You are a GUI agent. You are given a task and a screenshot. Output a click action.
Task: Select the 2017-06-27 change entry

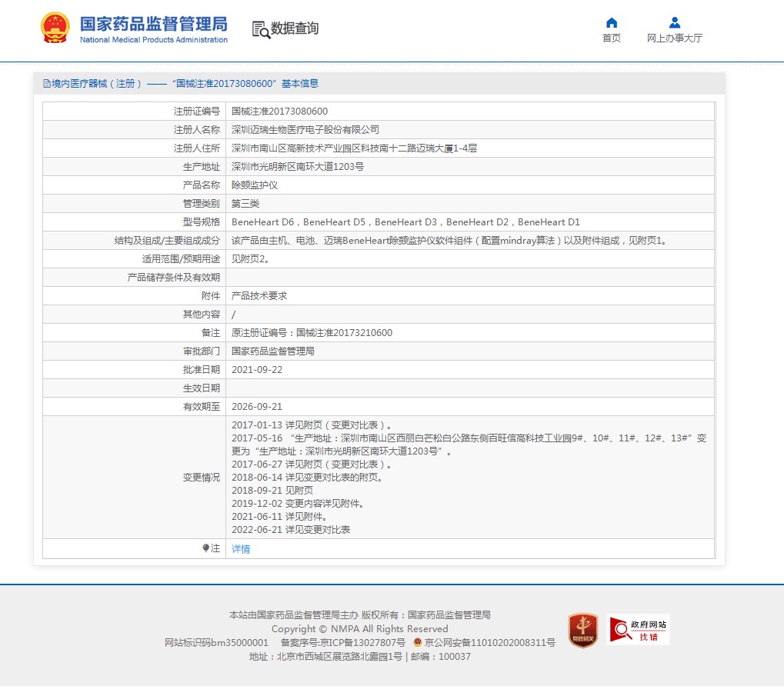[311, 465]
